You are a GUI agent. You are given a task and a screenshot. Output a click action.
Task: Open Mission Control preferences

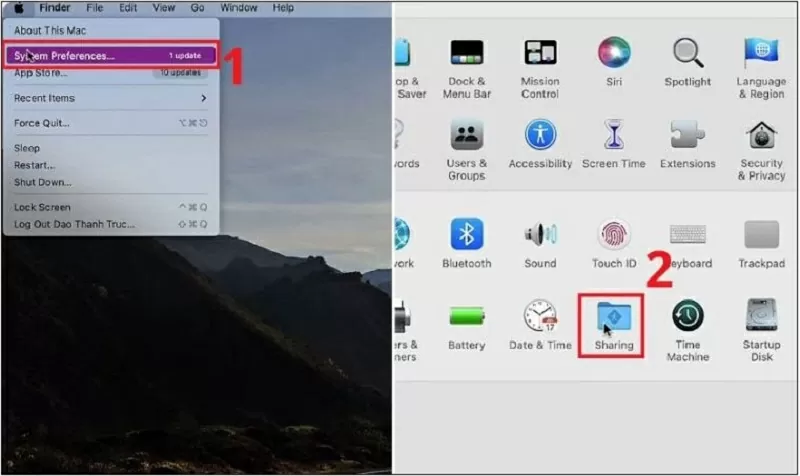[540, 68]
